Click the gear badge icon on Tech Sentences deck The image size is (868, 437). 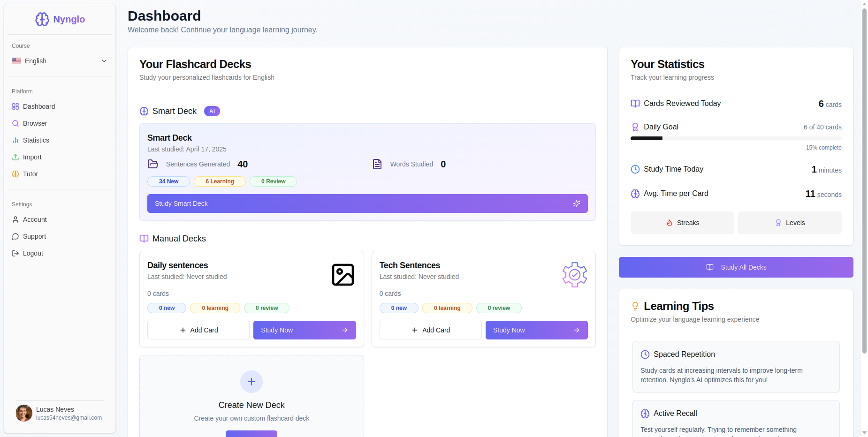click(x=575, y=275)
